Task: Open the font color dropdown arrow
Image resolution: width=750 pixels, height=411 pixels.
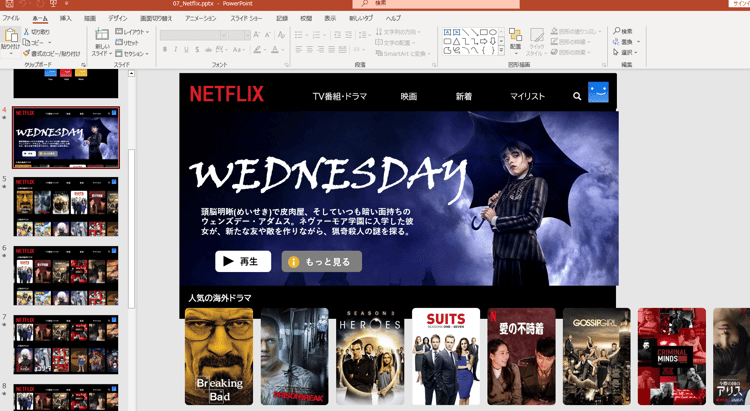Action: pos(283,49)
